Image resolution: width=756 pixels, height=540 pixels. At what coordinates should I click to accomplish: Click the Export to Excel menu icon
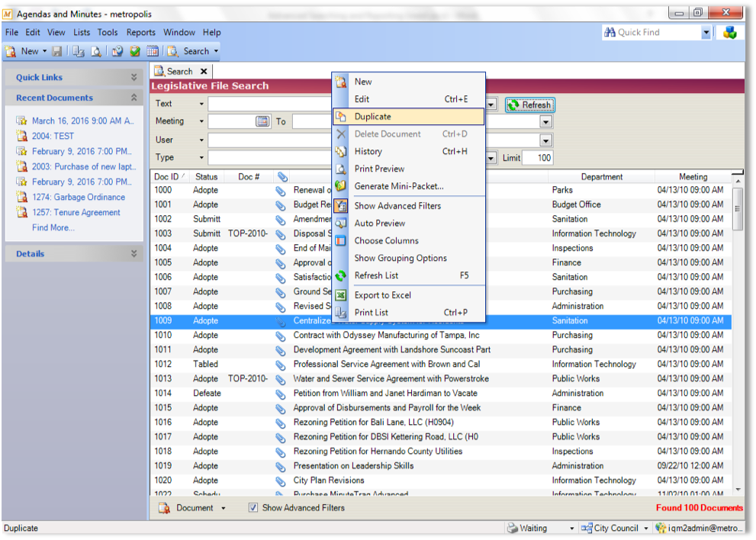coord(341,295)
